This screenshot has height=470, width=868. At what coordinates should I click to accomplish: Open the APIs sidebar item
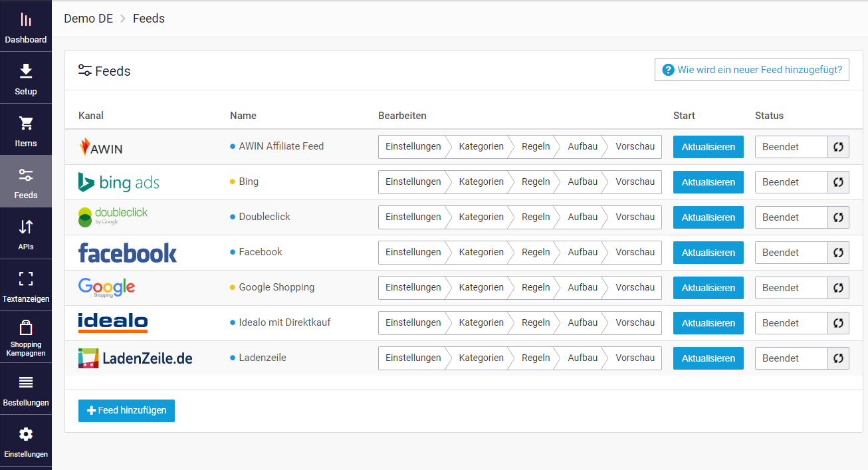point(26,233)
